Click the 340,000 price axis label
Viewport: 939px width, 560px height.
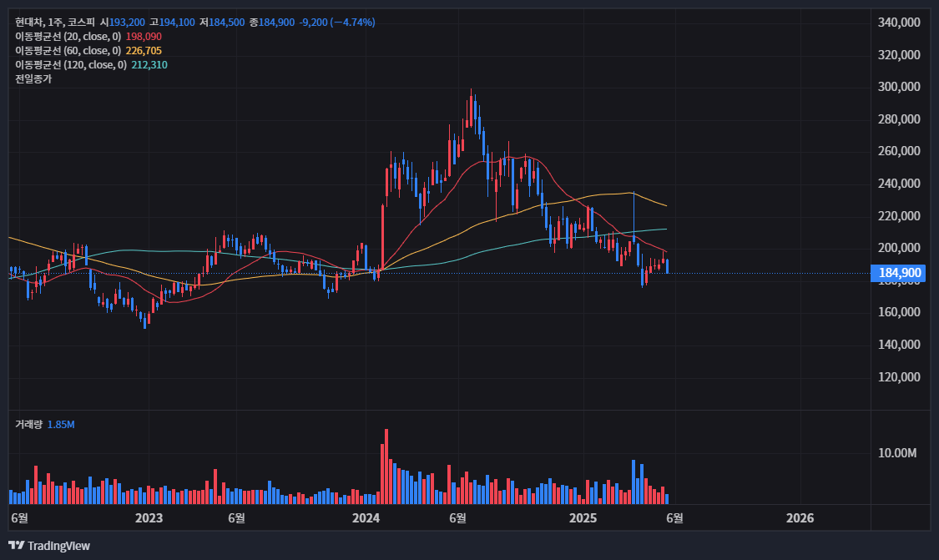click(x=899, y=23)
